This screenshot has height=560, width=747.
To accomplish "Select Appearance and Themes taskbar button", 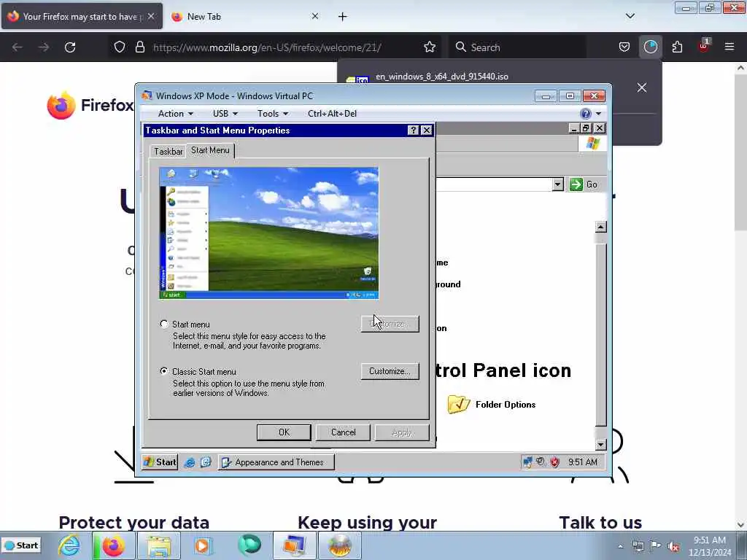I will [276, 462].
